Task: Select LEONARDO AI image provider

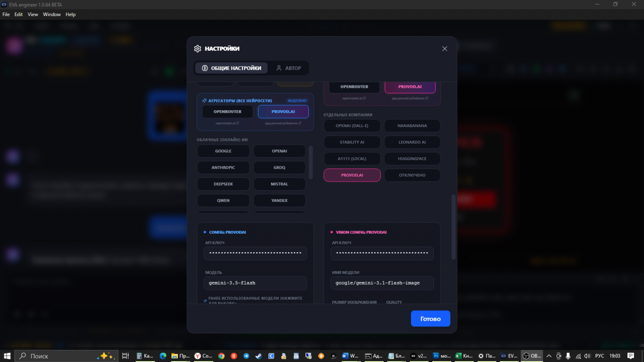Action: 412,142
